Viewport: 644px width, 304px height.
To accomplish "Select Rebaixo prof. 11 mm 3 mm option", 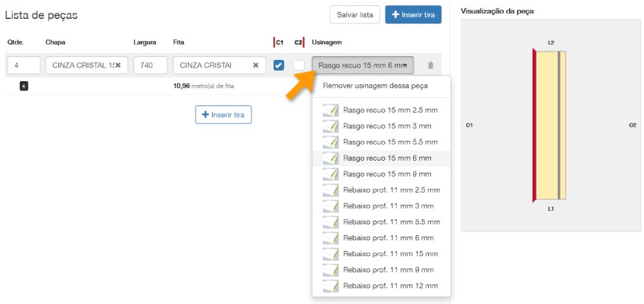I will point(381,205).
